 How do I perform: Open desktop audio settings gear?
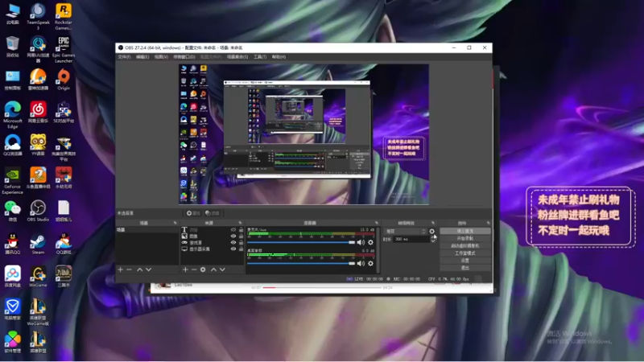(370, 264)
